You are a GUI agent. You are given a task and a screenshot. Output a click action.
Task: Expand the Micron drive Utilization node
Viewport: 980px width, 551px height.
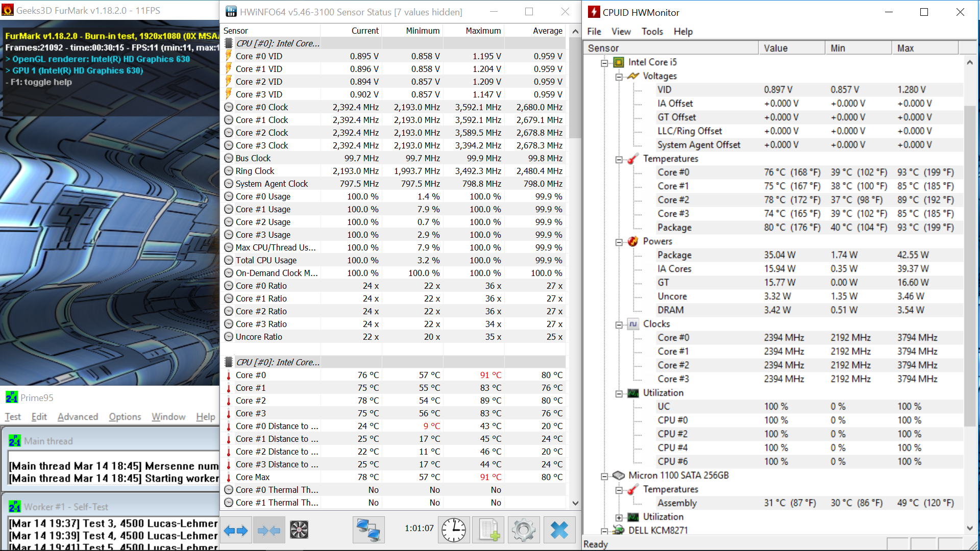[x=619, y=517]
